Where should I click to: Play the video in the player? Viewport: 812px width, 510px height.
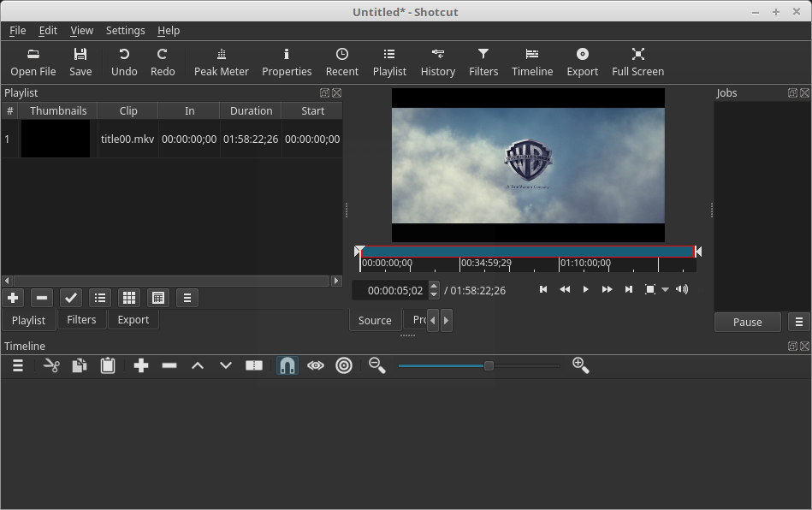pos(586,289)
